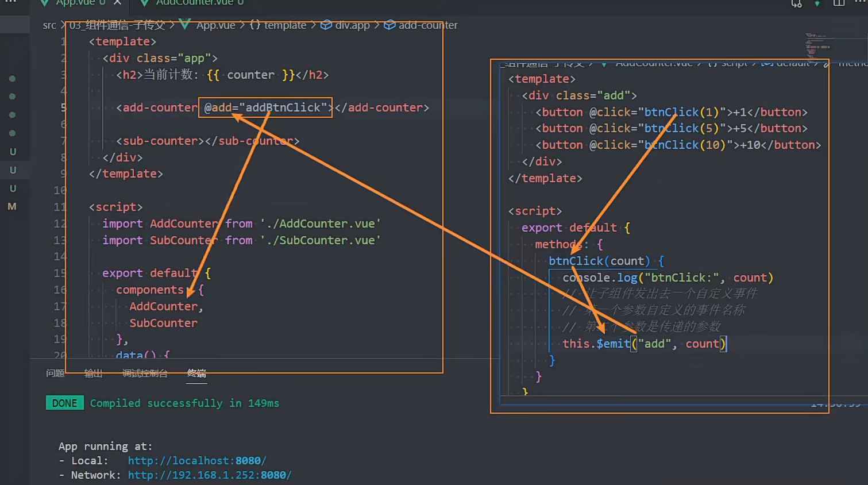Click the console.log("btnClick:", count) line

coord(668,278)
